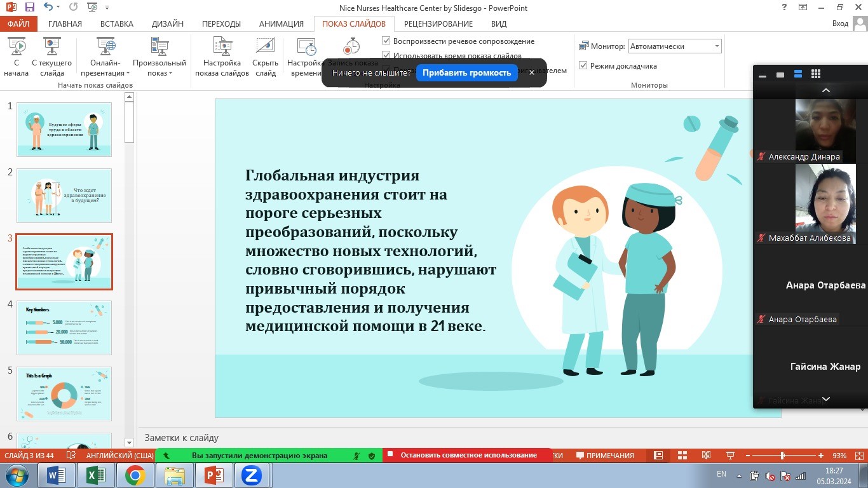Switch to the АНИМАЦИЯ tab
This screenshot has width=868, height=488.
click(x=281, y=24)
